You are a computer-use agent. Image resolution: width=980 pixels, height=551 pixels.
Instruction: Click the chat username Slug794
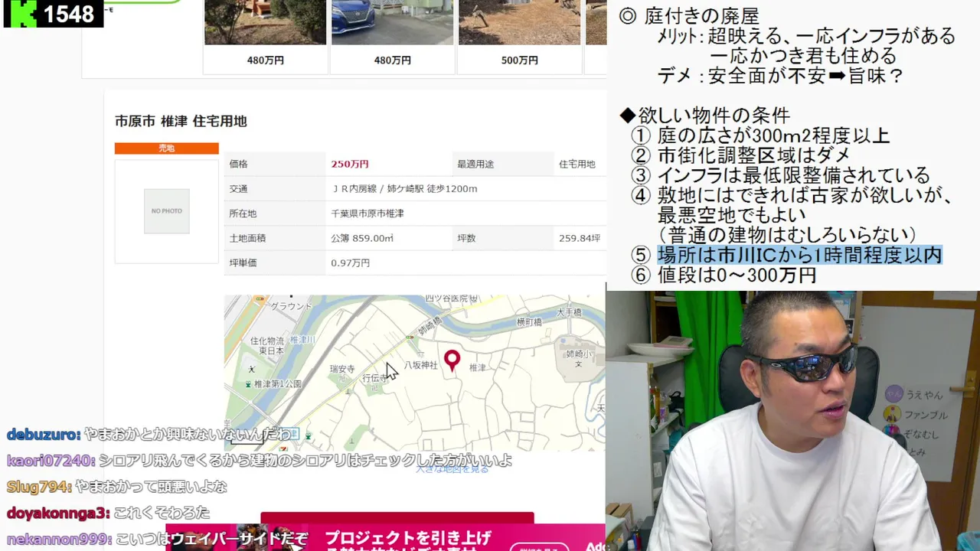coord(41,486)
